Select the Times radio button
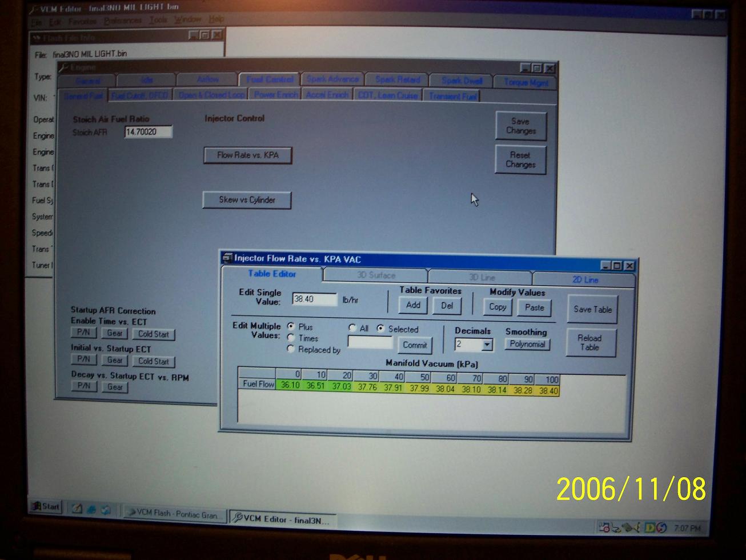 click(291, 338)
